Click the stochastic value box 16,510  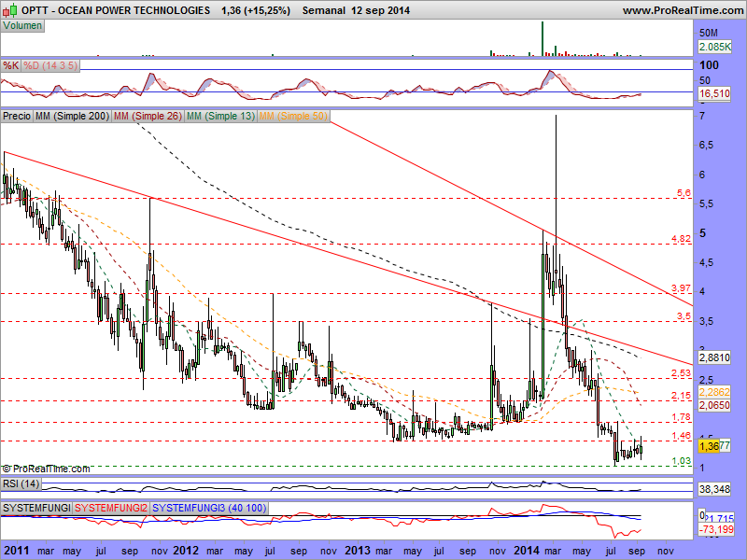coord(714,93)
